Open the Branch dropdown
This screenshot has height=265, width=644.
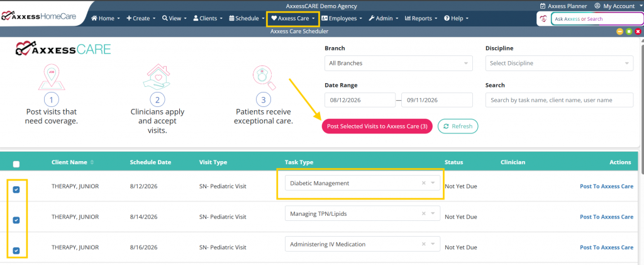pyautogui.click(x=398, y=64)
